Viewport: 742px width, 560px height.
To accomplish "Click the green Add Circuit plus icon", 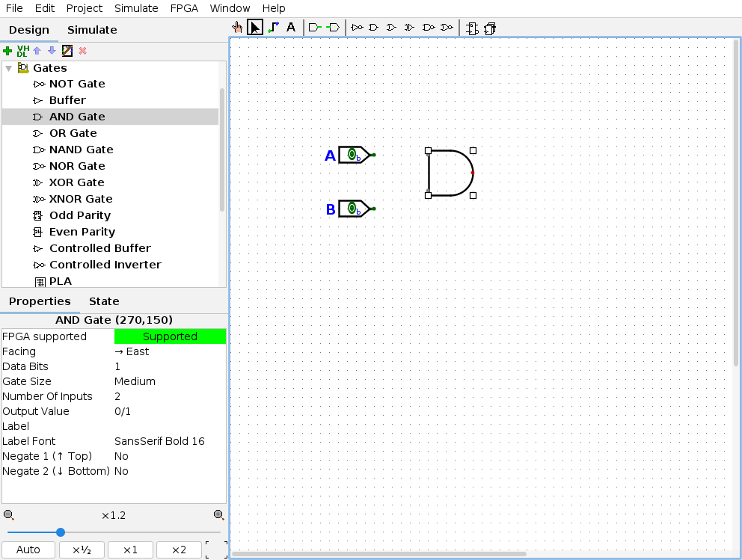I will [7, 51].
